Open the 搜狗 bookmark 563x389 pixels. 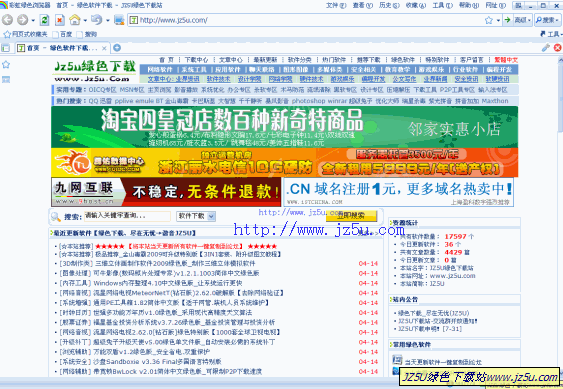[87, 34]
